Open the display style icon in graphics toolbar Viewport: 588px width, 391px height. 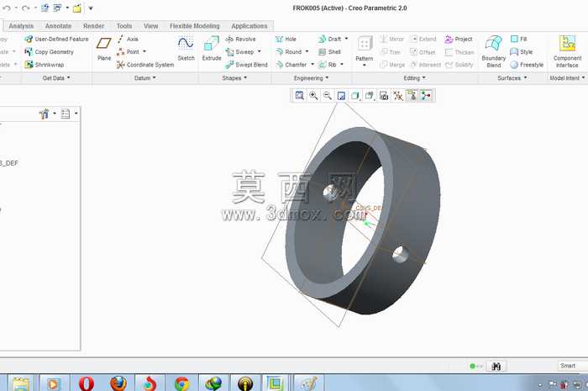pyautogui.click(x=355, y=96)
